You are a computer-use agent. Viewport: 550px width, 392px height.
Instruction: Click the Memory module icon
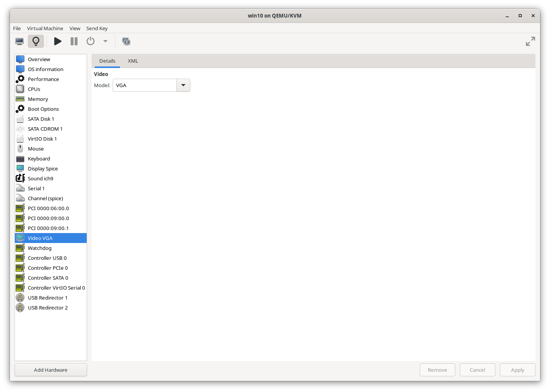(20, 99)
